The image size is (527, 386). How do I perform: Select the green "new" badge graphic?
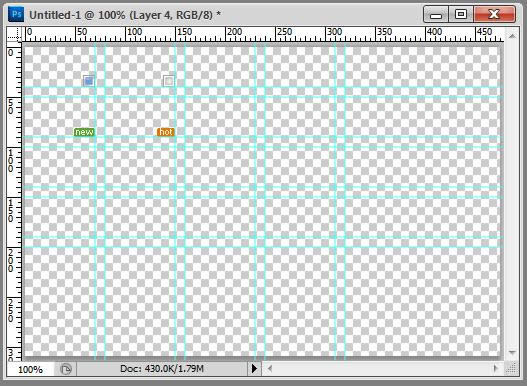(84, 132)
